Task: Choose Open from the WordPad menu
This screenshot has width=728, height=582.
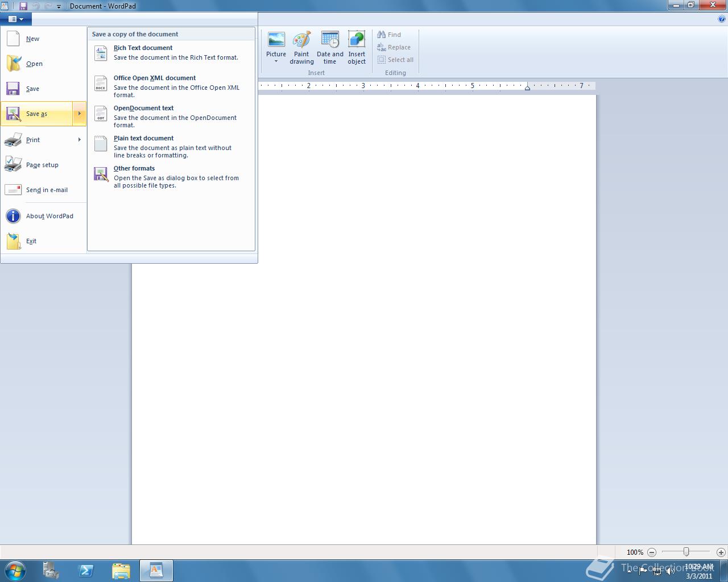Action: pyautogui.click(x=43, y=64)
